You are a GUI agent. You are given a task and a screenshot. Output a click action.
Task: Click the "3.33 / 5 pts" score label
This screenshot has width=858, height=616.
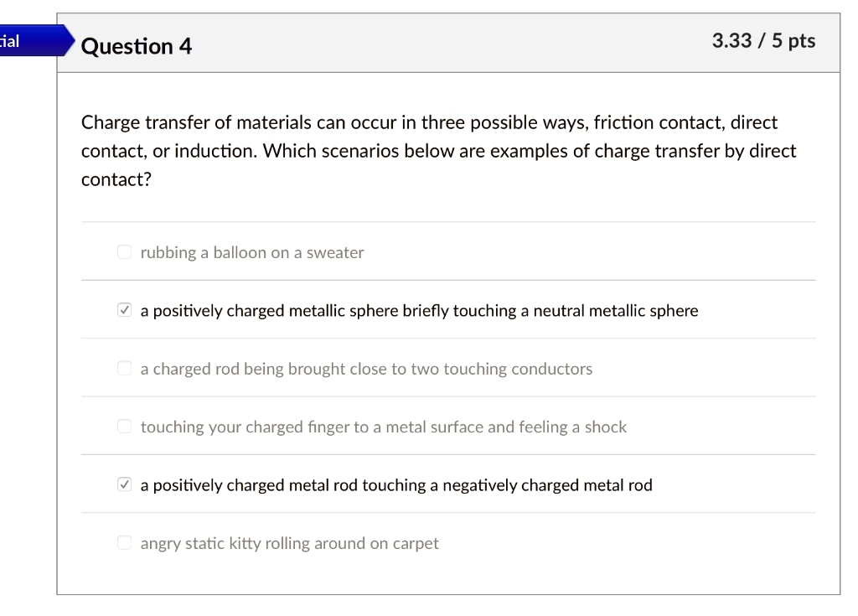coord(764,40)
